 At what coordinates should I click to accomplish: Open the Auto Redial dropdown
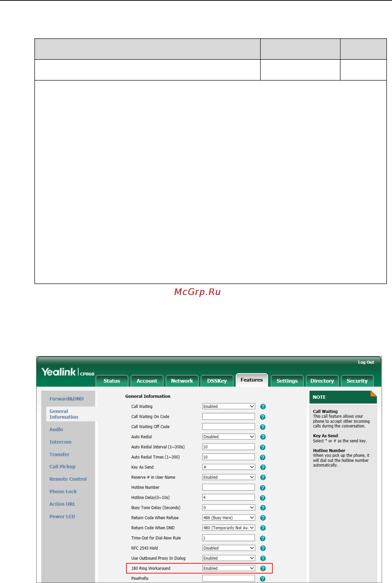[229, 437]
